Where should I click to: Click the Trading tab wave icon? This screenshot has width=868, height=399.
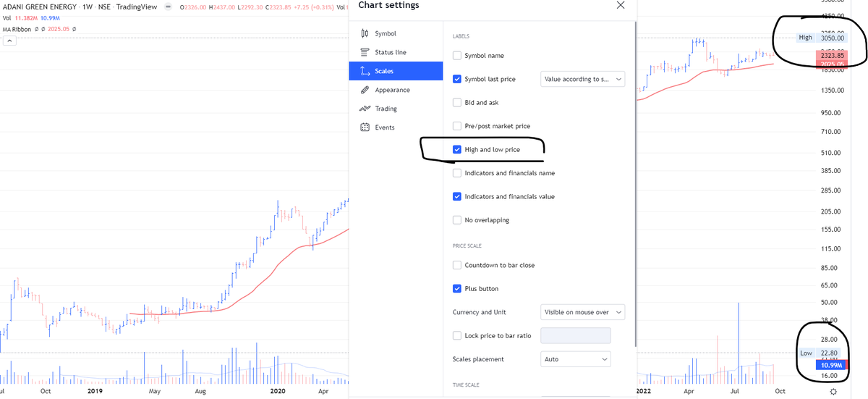click(365, 109)
